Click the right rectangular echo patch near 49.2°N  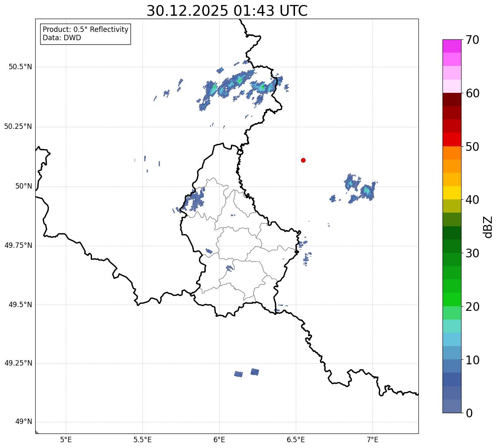click(255, 372)
